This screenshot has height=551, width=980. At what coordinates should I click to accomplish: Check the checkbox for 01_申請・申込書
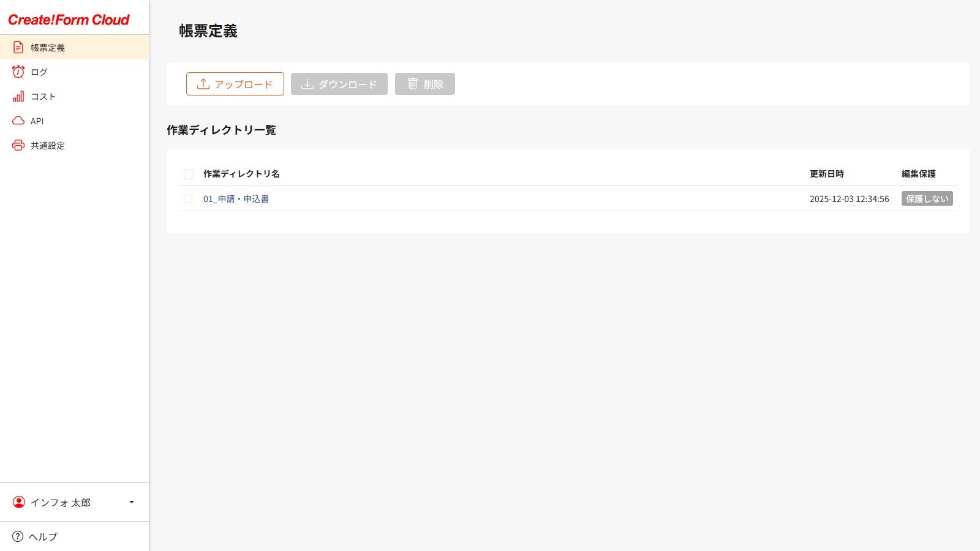(189, 199)
